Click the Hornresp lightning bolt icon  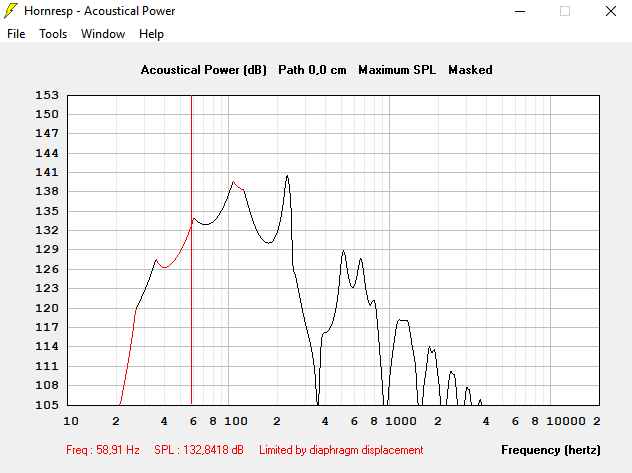pyautogui.click(x=11, y=11)
